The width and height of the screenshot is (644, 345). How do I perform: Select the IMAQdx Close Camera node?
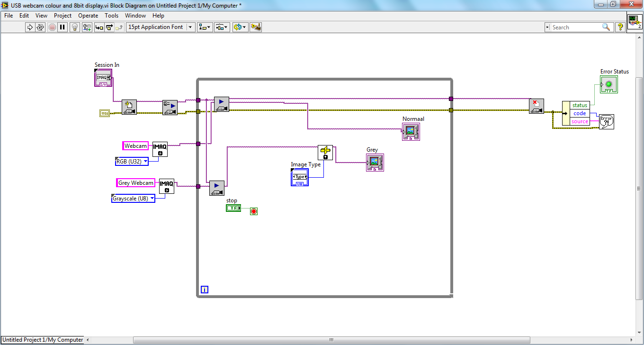537,106
